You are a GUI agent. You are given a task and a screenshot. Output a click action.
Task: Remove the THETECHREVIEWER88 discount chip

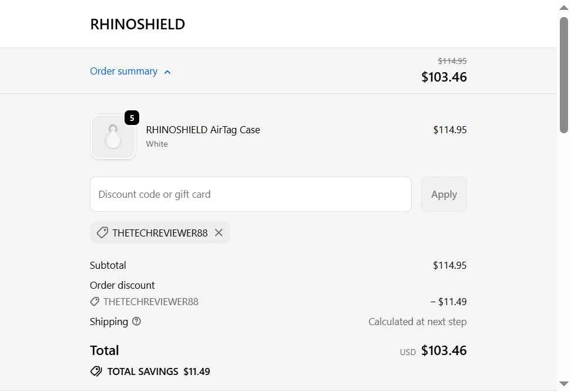[219, 232]
